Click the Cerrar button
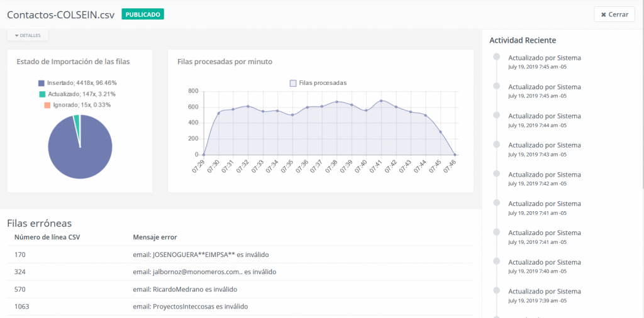Screen dimensions: 644x318 tap(614, 14)
